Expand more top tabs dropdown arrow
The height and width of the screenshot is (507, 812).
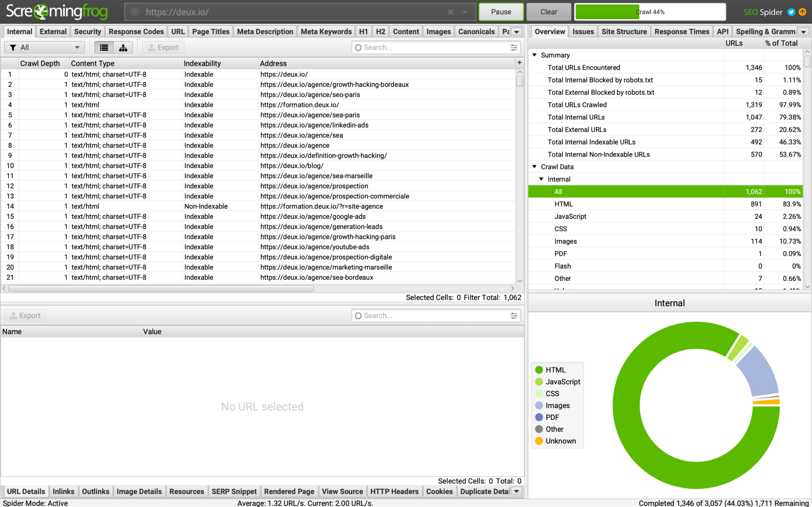pos(517,32)
